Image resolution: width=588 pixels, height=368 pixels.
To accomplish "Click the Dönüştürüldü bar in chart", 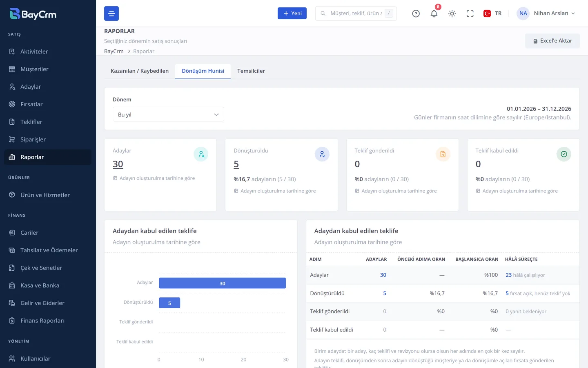I will (169, 303).
